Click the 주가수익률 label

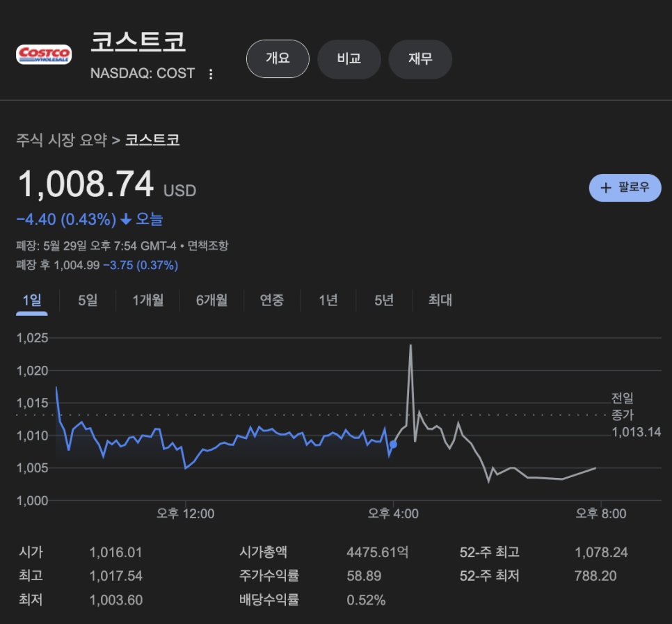pyautogui.click(x=269, y=576)
